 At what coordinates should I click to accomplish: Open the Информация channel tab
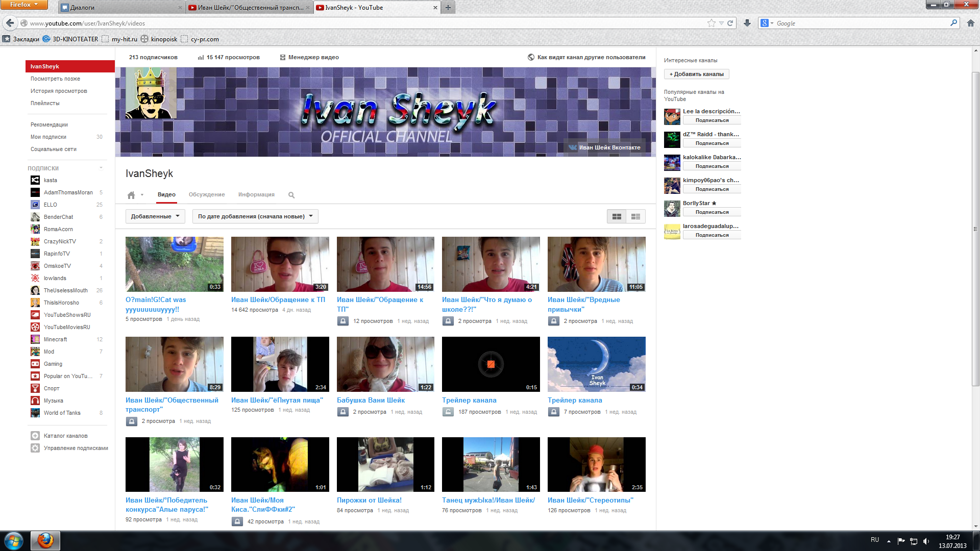point(256,195)
